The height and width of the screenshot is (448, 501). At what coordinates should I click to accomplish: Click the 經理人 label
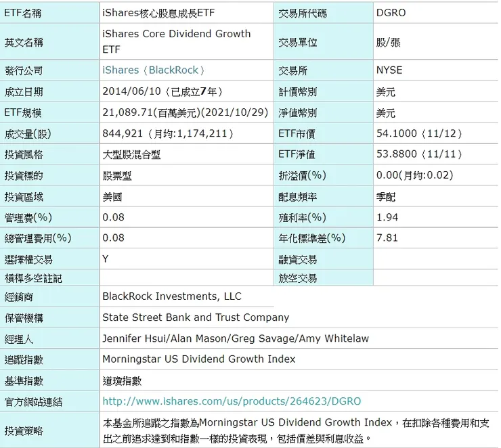(18, 339)
